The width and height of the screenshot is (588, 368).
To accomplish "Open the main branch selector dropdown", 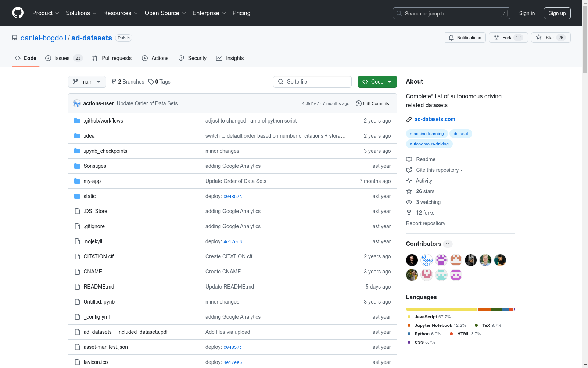I will [87, 82].
